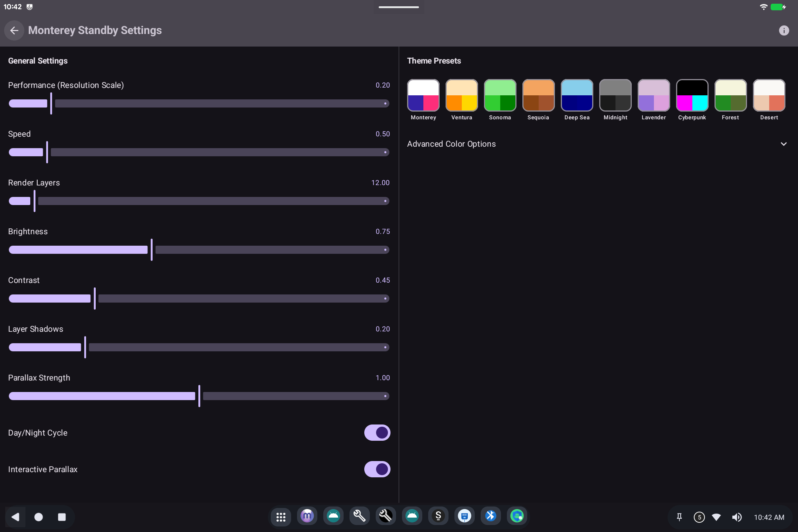Click the Contrast slider bar
Viewport: 798px width, 532px height.
(x=199, y=299)
